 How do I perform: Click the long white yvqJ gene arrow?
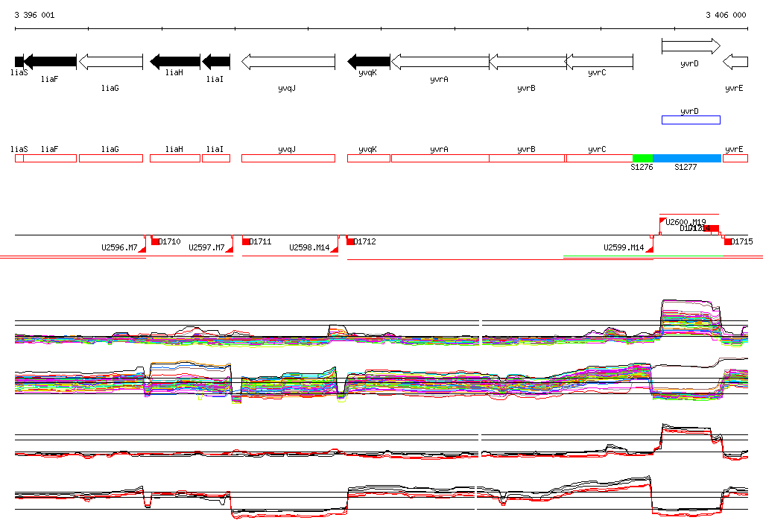[288, 62]
